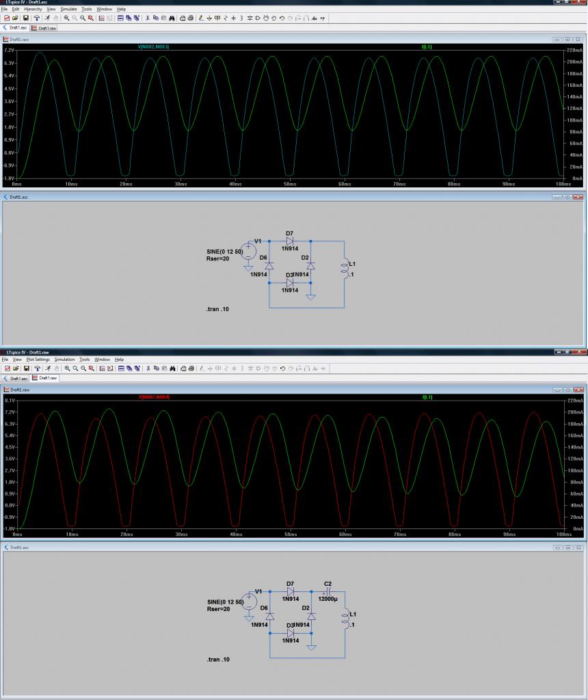Image resolution: width=588 pixels, height=700 pixels.
Task: Click .tran .10 directive in bottom schematic
Action: tap(218, 660)
